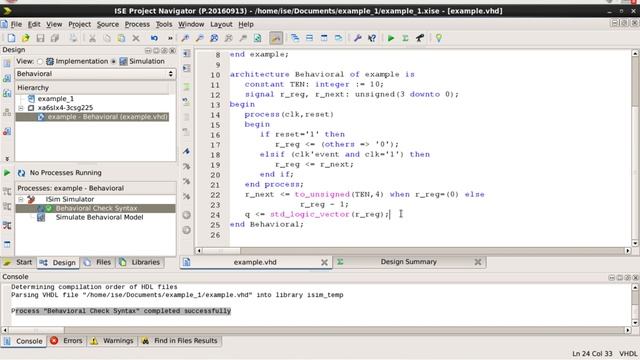The image size is (640, 360).
Task: Close the Design Summary tab
Action: 478,262
